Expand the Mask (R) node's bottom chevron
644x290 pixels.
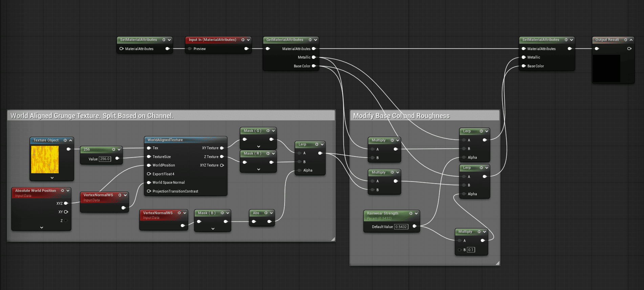pyautogui.click(x=258, y=169)
